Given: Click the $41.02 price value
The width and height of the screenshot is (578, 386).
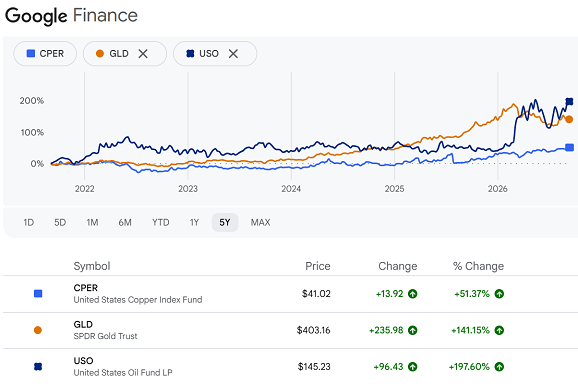Looking at the screenshot, I should coord(316,294).
